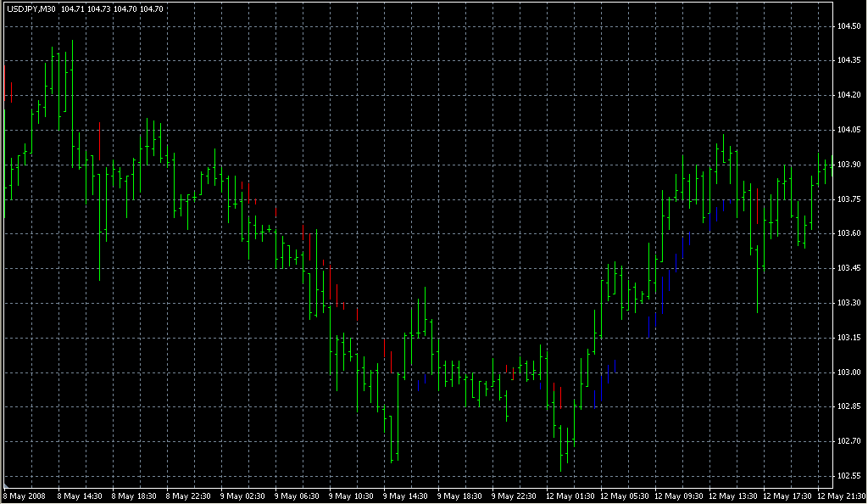Select the 12 May 17:30 time label
This screenshot has width=868, height=504.
click(x=787, y=496)
